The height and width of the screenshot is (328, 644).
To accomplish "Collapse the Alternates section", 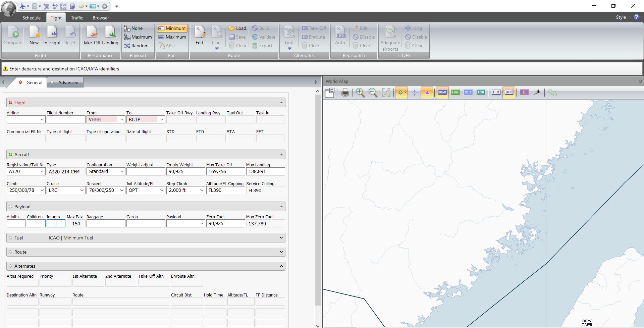I will (x=281, y=266).
